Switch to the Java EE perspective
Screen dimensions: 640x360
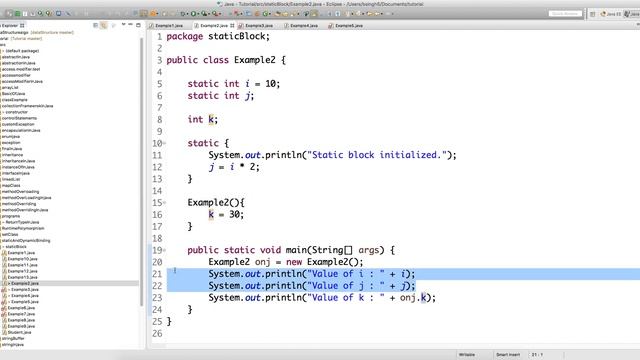tap(611, 14)
